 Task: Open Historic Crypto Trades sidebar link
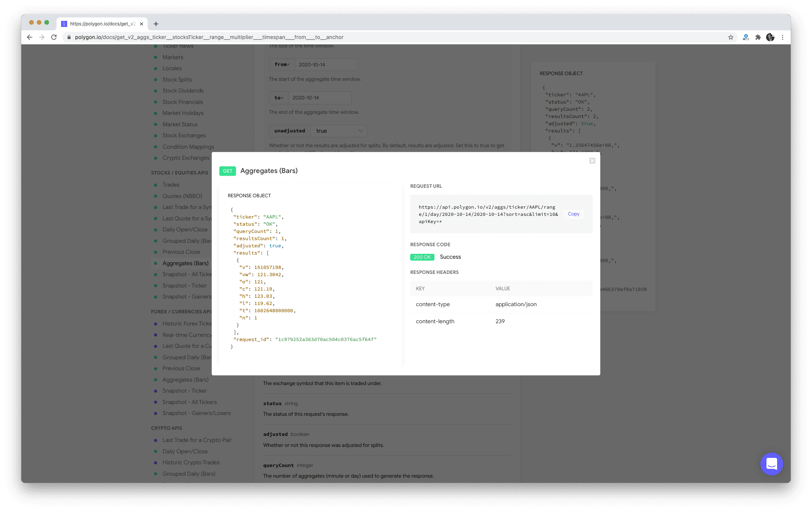click(x=191, y=462)
